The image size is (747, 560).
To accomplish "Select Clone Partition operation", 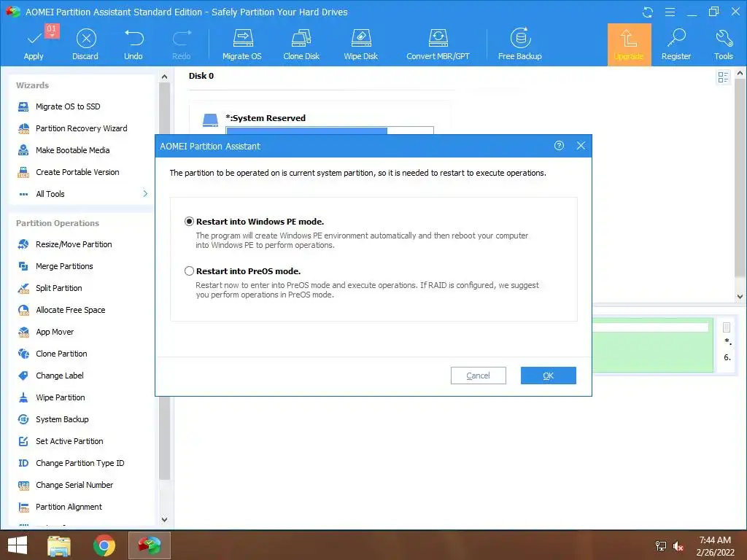I will [x=61, y=354].
